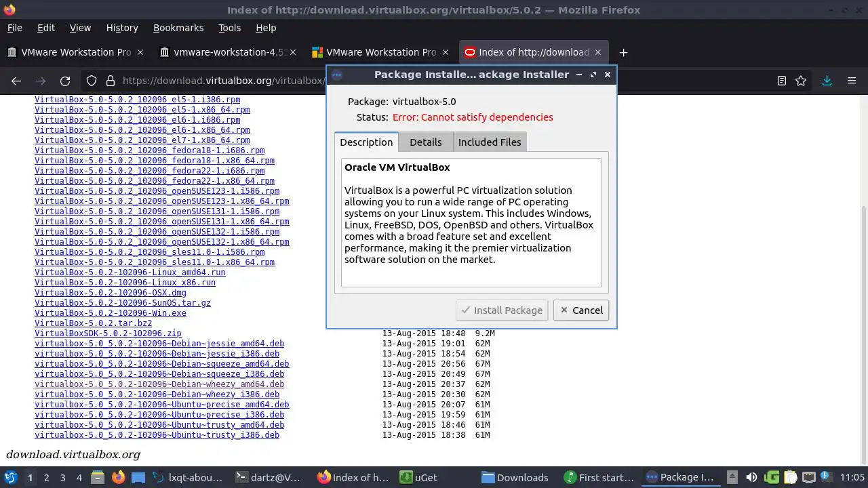Screen dimensions: 868x488
Task: Open the VirtualBoxSDK-5.0.2-102096.zip link
Action: tap(108, 333)
